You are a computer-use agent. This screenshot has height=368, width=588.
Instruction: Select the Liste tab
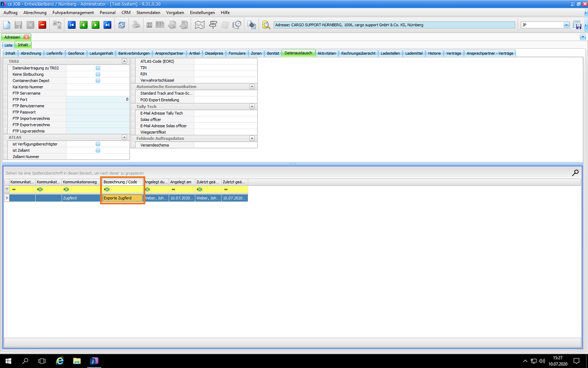coord(8,45)
